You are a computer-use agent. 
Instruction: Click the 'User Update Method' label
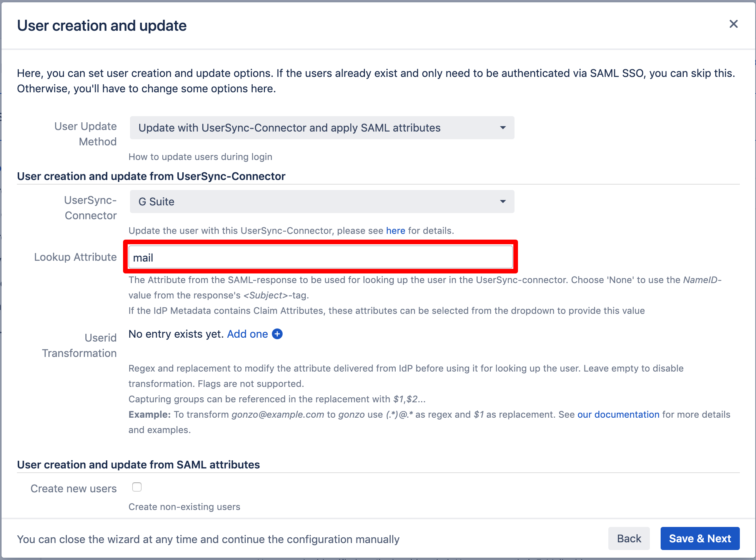(86, 134)
